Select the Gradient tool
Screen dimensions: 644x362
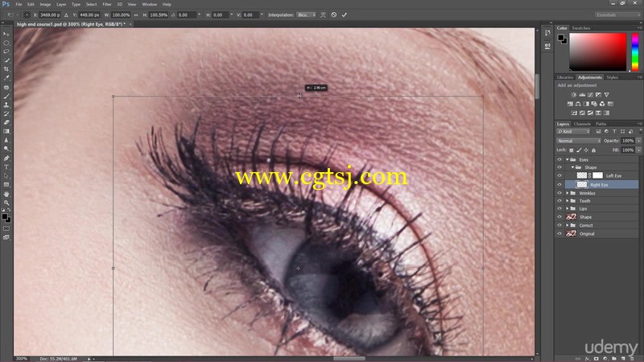[x=6, y=131]
